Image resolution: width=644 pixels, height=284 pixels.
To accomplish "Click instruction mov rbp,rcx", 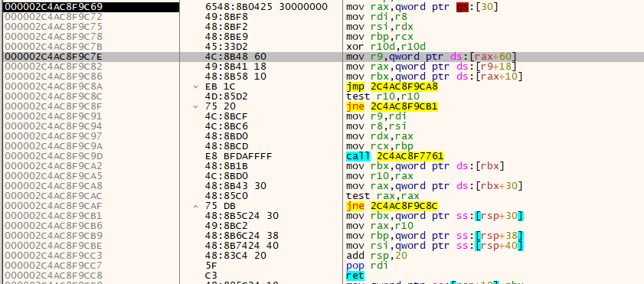I will point(380,37).
